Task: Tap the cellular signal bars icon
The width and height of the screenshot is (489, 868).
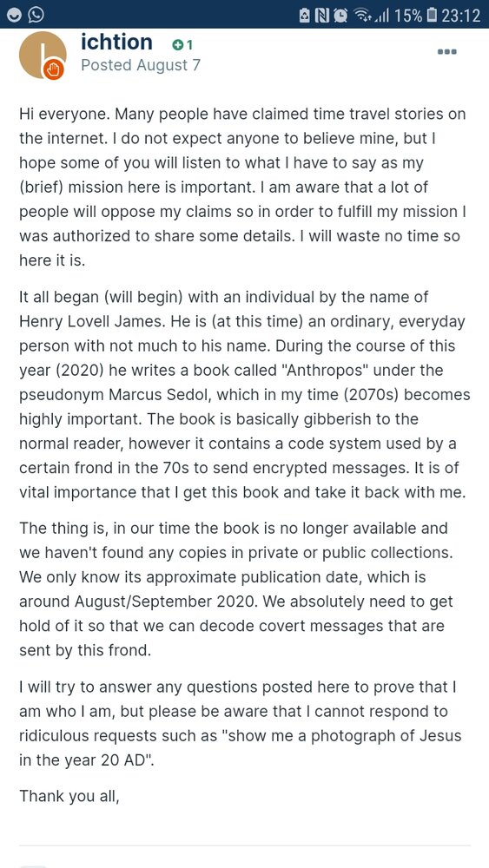Action: (x=380, y=16)
